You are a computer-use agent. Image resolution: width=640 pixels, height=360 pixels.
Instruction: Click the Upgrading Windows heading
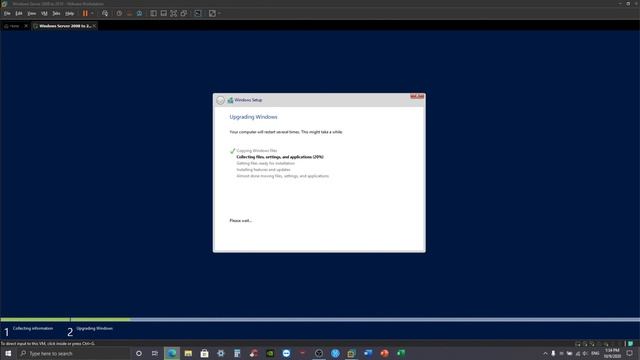click(253, 117)
